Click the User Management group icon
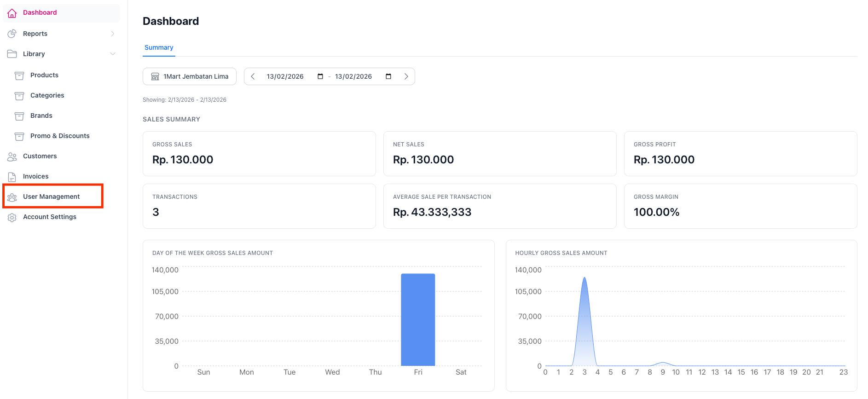868x399 pixels. point(12,197)
